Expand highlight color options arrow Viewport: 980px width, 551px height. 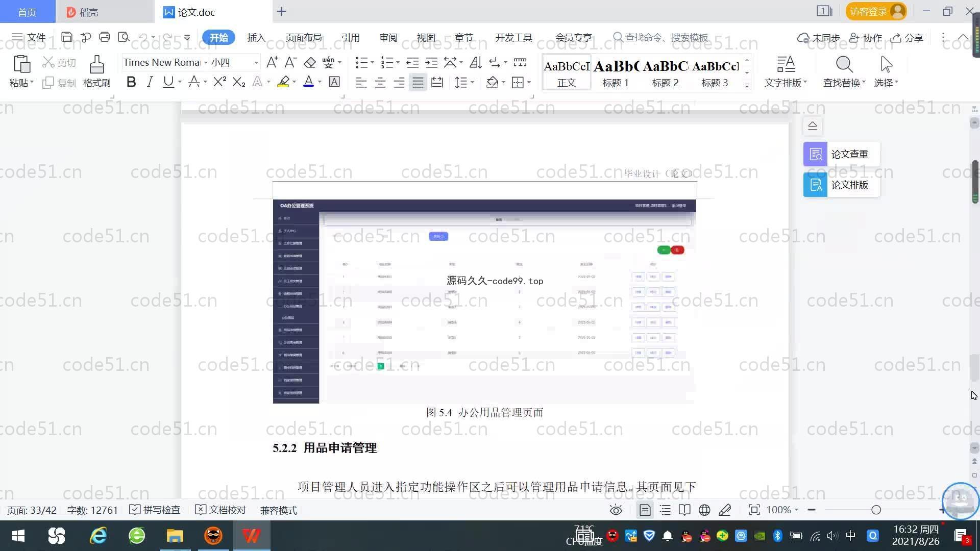coord(294,82)
